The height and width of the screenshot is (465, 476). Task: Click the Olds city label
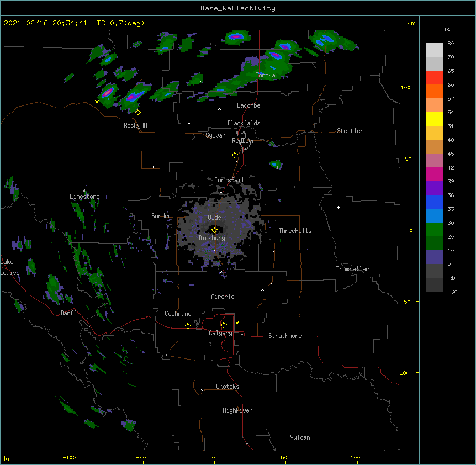point(214,218)
